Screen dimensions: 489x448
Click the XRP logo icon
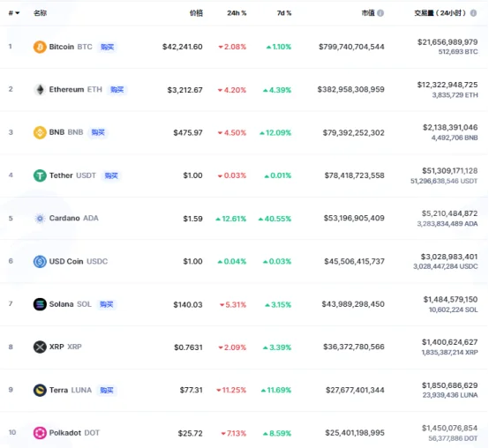(40, 347)
